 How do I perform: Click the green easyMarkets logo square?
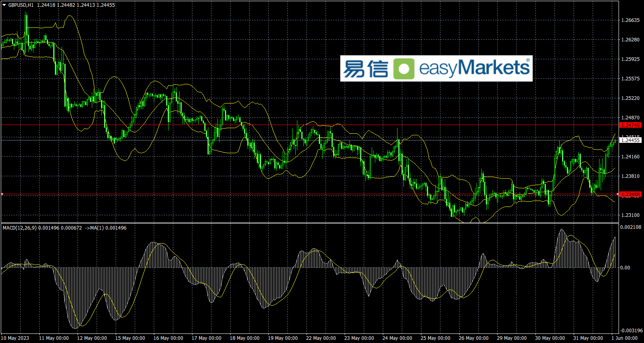tap(404, 69)
